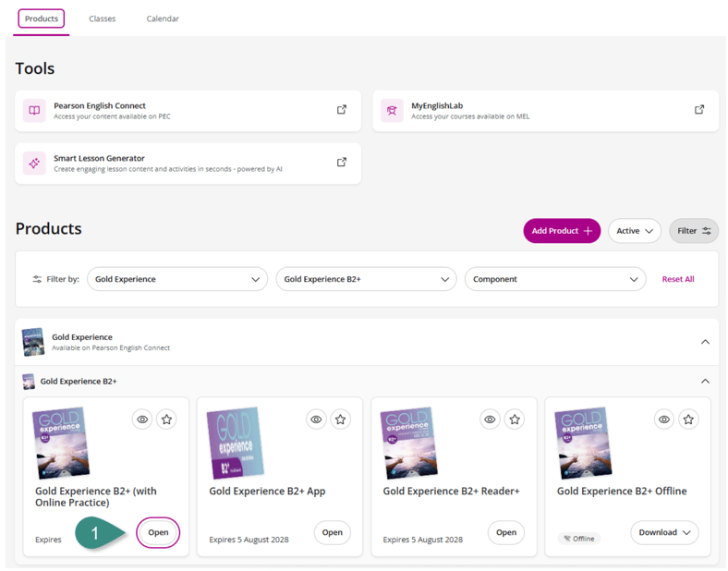Open Pearson English Connect external link icon
728x571 pixels.
coord(342,110)
